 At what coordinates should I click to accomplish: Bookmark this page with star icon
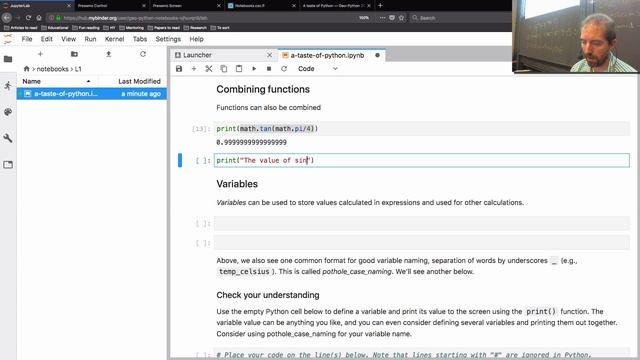click(401, 18)
